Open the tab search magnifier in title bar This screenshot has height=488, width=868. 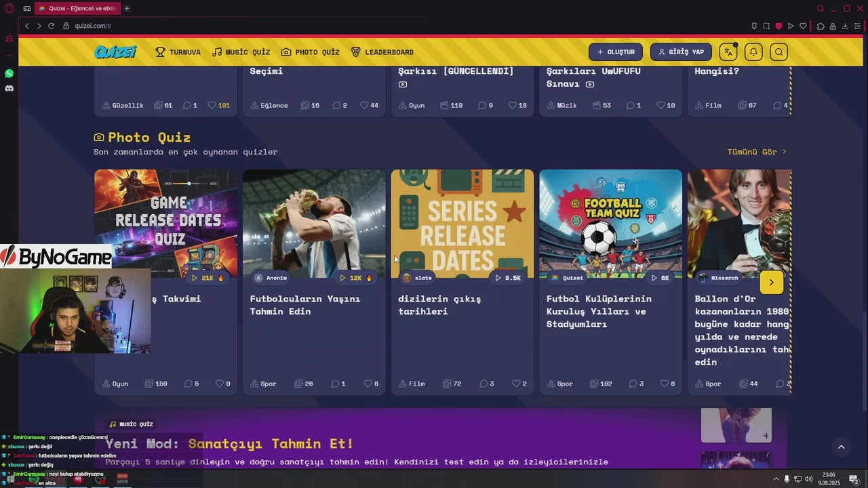coord(821,8)
